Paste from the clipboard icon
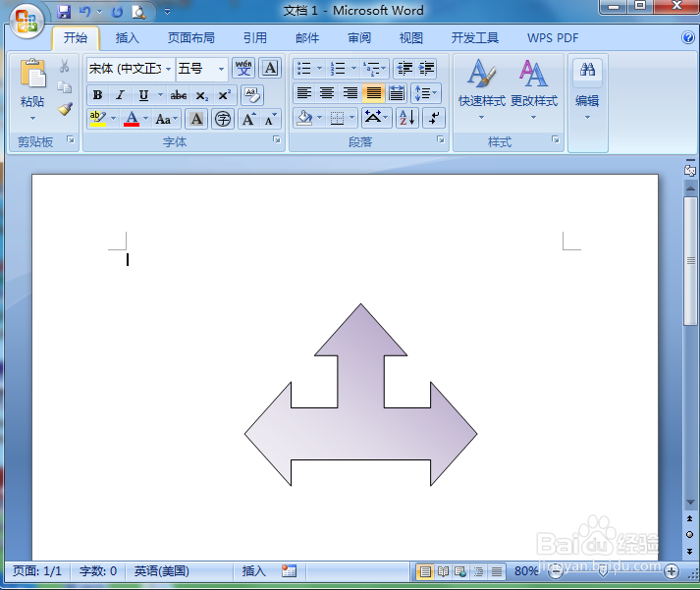This screenshot has height=590, width=700. click(32, 73)
